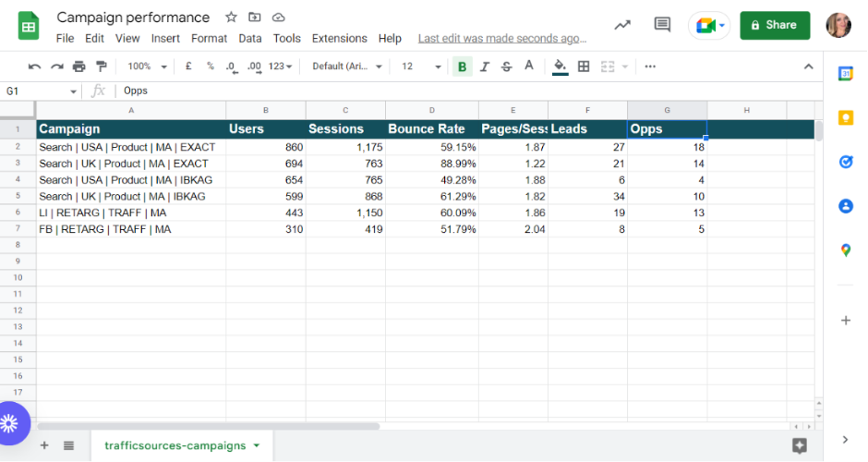Select column D header
The height and width of the screenshot is (462, 868).
(x=432, y=110)
